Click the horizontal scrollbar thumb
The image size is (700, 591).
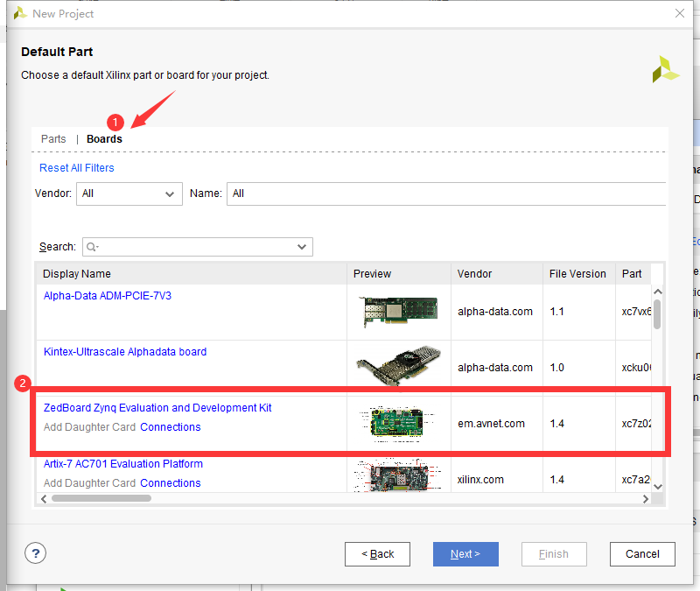(x=101, y=498)
